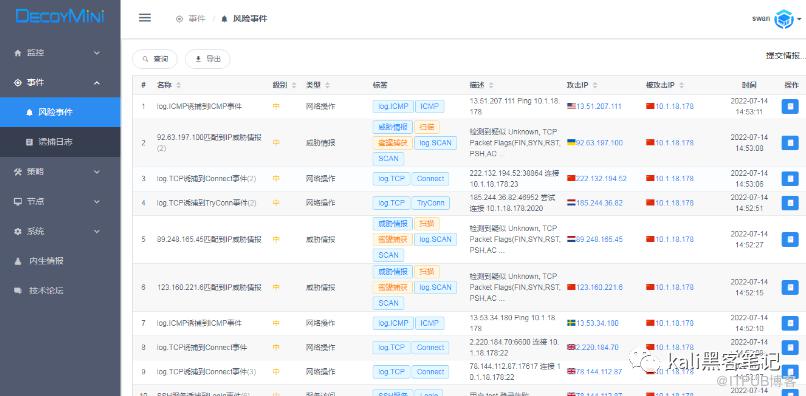Click the gear icon in the sidebar
The height and width of the screenshot is (396, 806).
(x=18, y=231)
